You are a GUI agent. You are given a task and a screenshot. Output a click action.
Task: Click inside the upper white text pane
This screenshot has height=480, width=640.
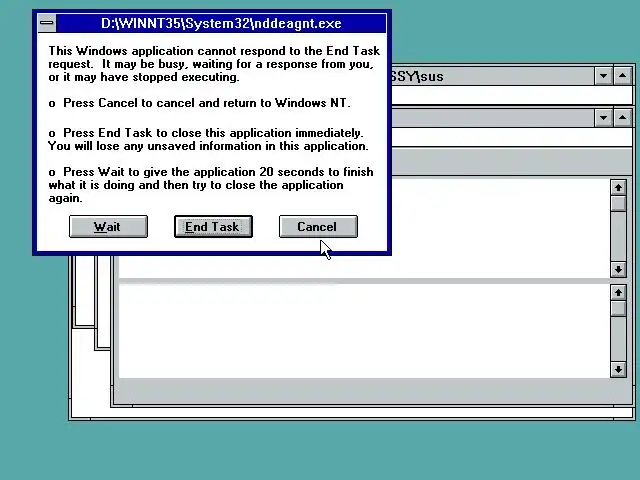(x=500, y=229)
